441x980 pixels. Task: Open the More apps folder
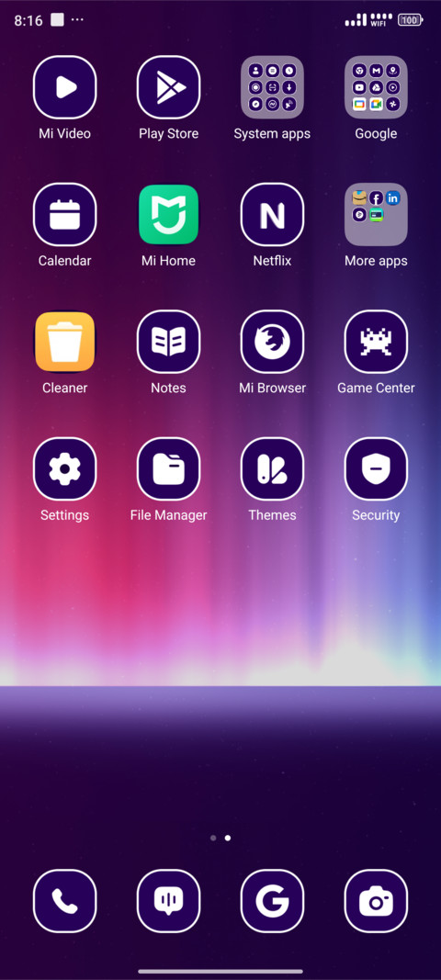pyautogui.click(x=376, y=215)
